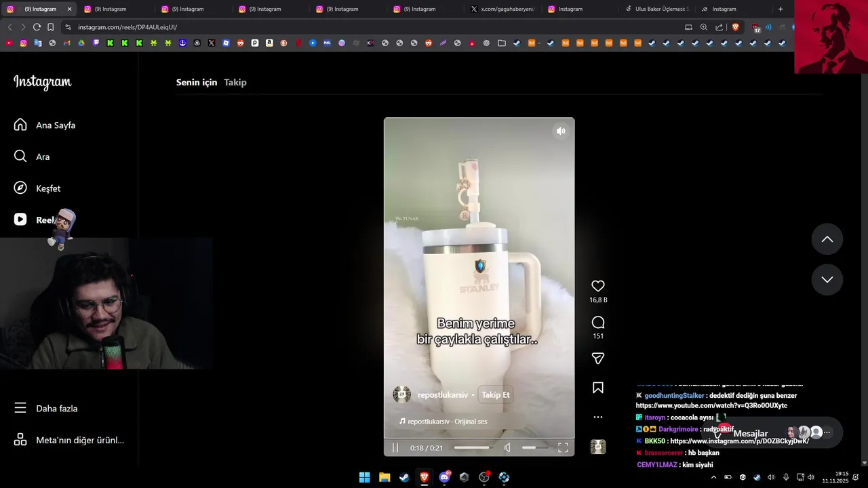868x488 pixels.
Task: Click the Takip Et follow button
Action: pos(496,395)
